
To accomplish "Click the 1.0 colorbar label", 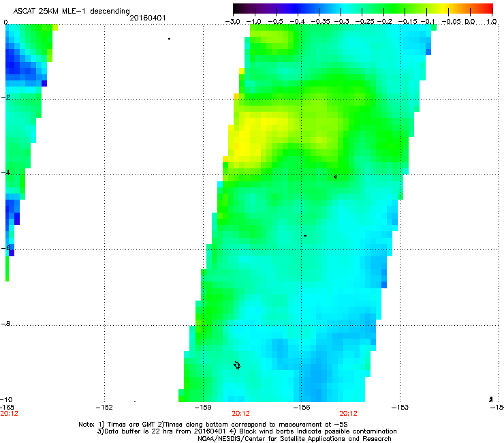I will (492, 22).
